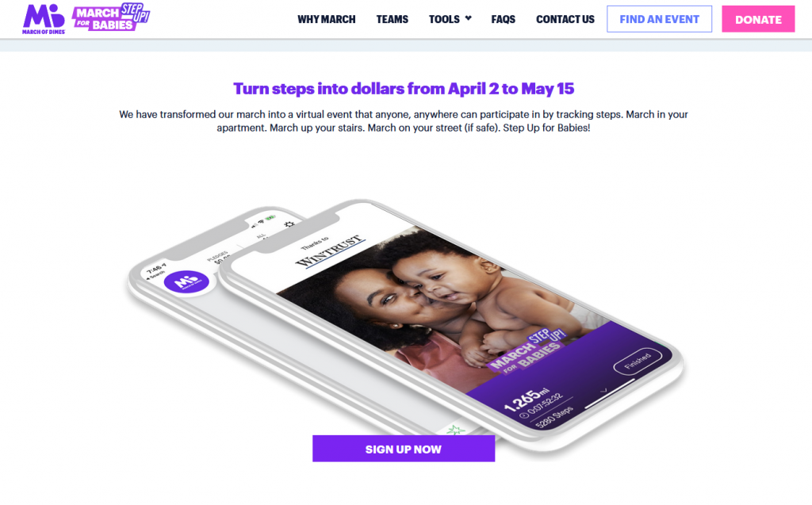This screenshot has height=505, width=812.
Task: Open the Tools menu
Action: pyautogui.click(x=444, y=19)
